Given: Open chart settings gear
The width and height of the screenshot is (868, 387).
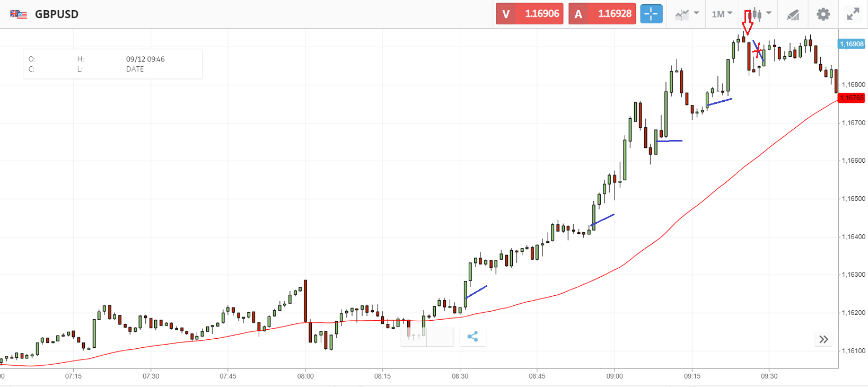Looking at the screenshot, I should click(x=823, y=14).
